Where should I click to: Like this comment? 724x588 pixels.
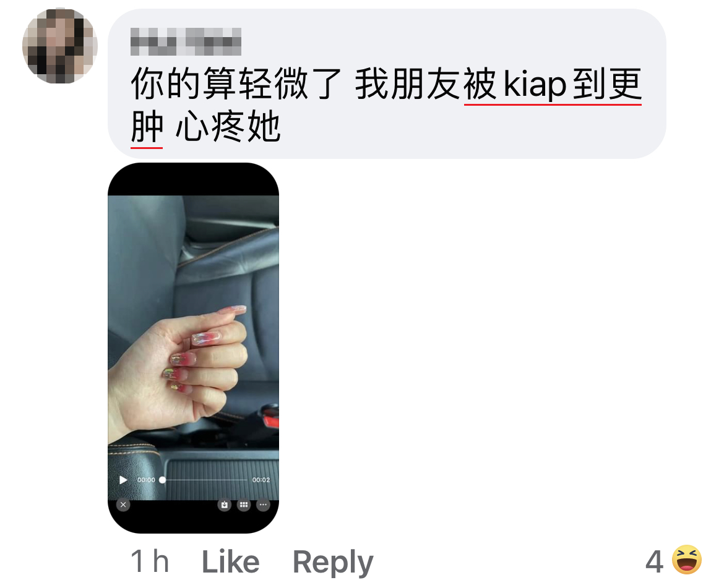[230, 561]
